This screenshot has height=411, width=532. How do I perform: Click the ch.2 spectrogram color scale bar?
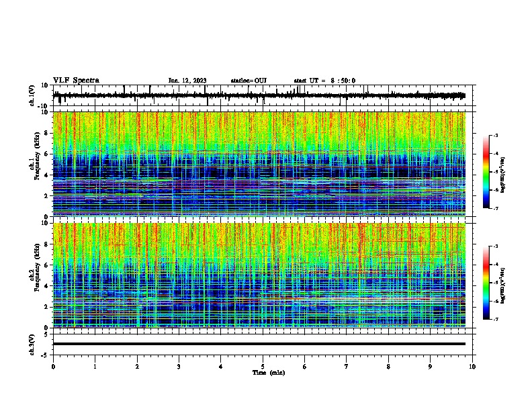pos(486,283)
